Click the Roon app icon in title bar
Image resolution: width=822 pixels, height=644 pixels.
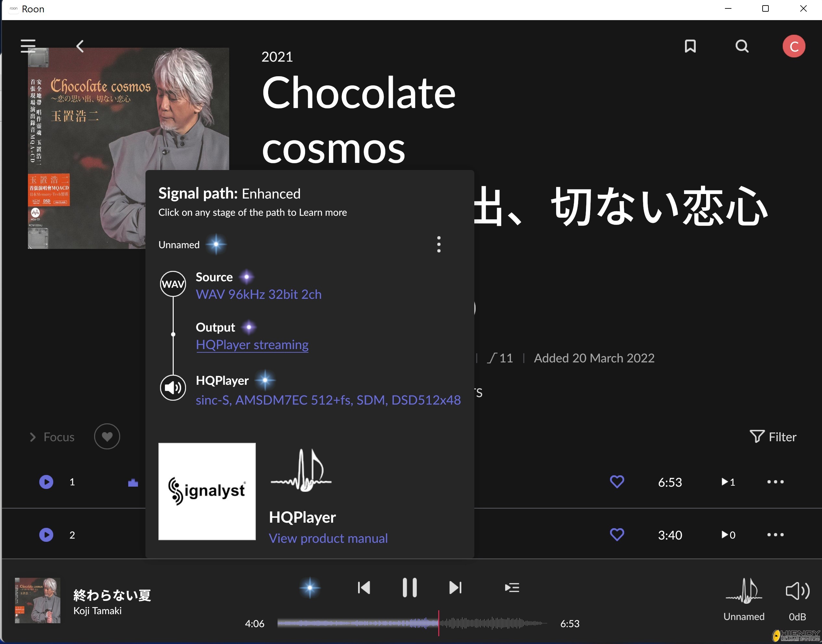pyautogui.click(x=14, y=9)
